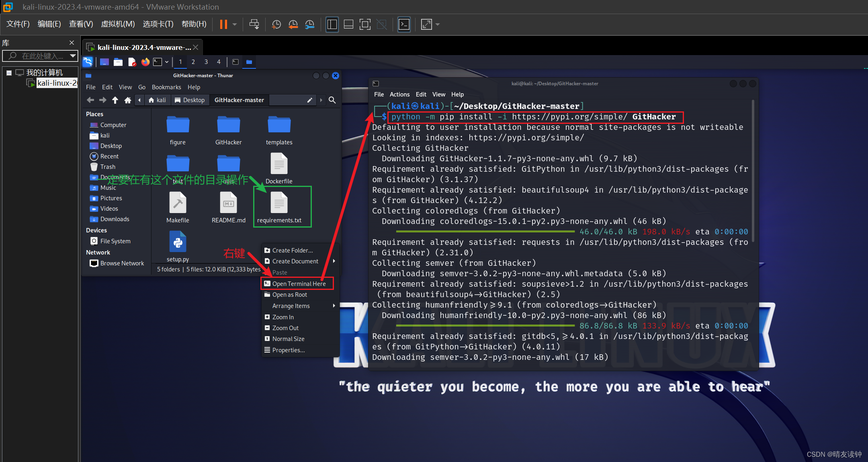Open the power options dropdown
The height and width of the screenshot is (462, 868).
coord(235,25)
